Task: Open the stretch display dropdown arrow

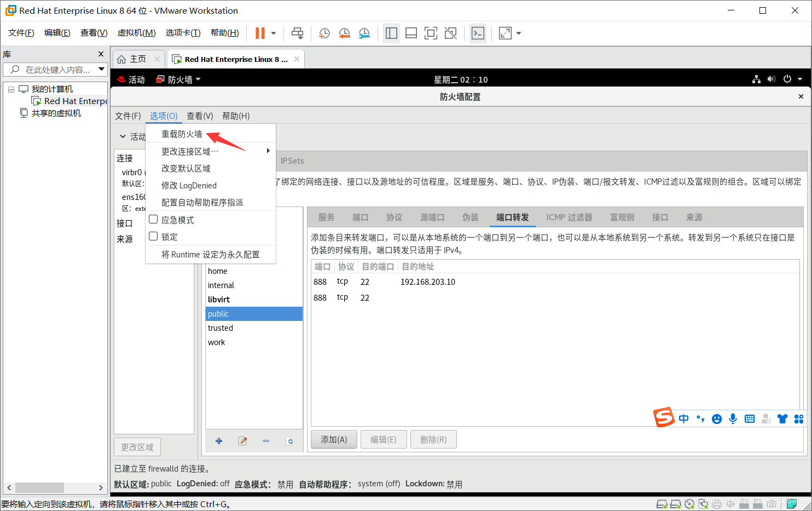Action: 519,33
